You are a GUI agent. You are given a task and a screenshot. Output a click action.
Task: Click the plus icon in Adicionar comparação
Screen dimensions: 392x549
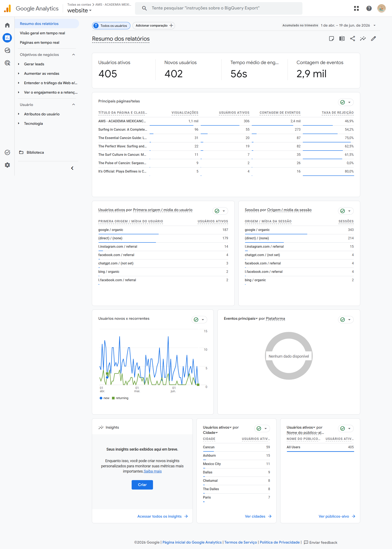171,26
